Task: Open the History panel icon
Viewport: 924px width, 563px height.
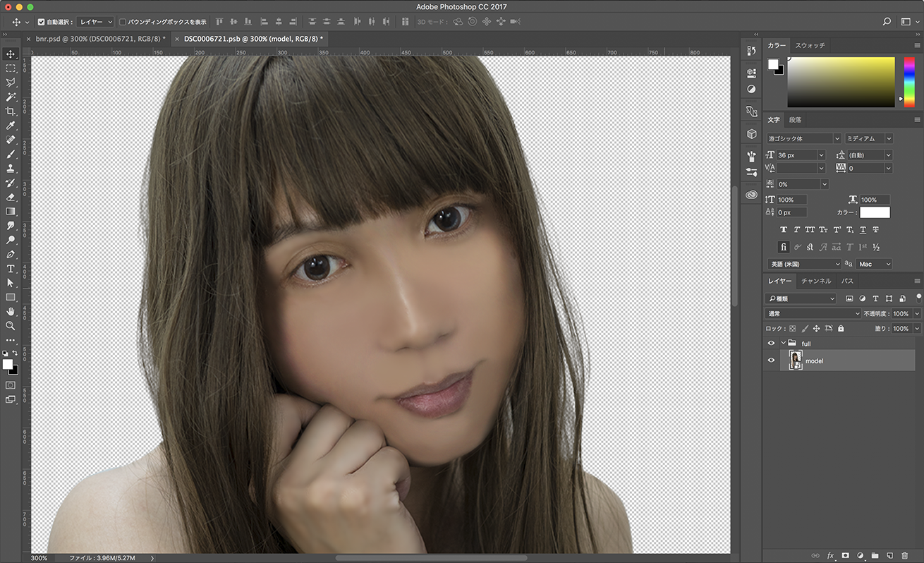Action: coord(751,51)
